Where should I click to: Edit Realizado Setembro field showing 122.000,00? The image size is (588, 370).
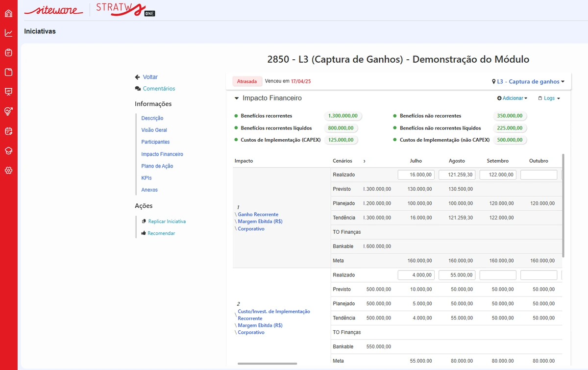coord(498,175)
